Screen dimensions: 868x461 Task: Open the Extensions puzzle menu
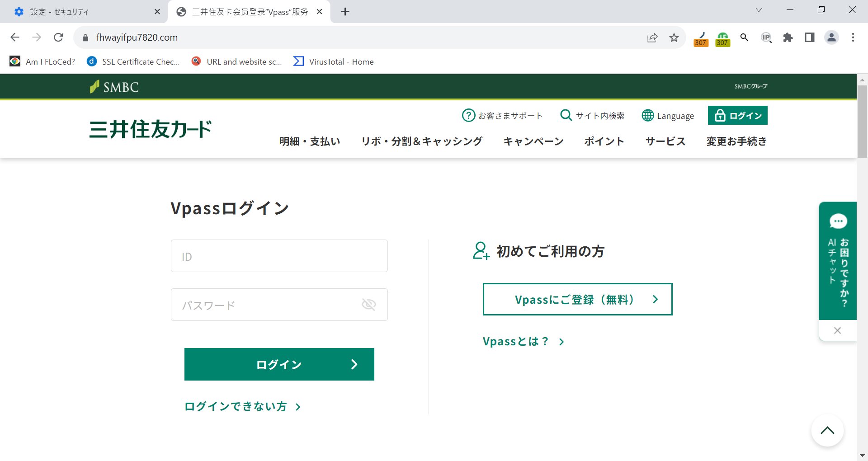click(x=788, y=38)
